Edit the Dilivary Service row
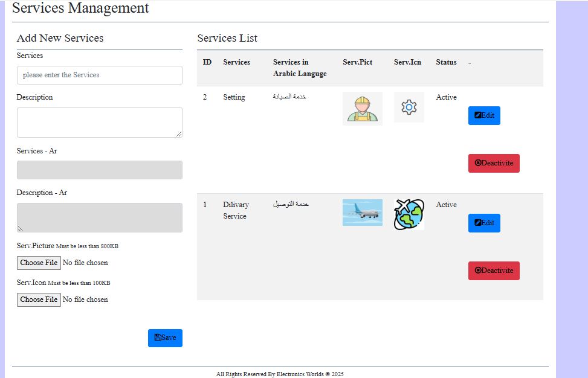The width and height of the screenshot is (588, 378). [x=484, y=223]
